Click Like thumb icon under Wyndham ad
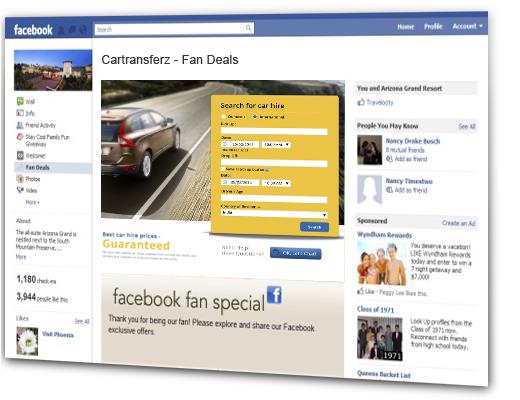 [x=360, y=291]
